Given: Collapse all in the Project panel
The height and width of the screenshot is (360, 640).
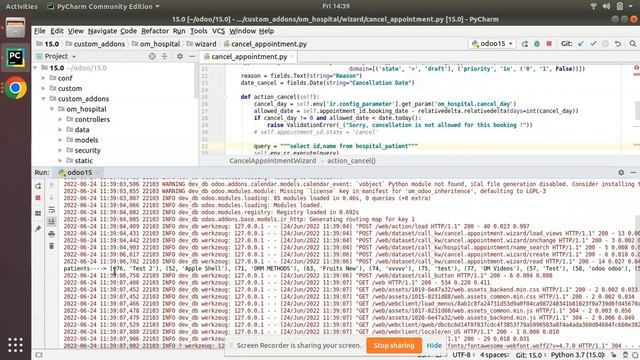Looking at the screenshot, I should [164, 56].
